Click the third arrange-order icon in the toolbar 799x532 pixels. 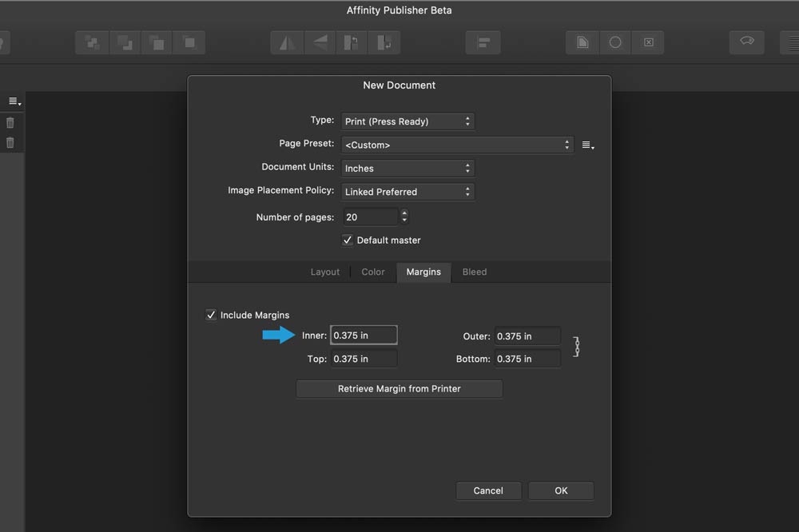coord(157,43)
